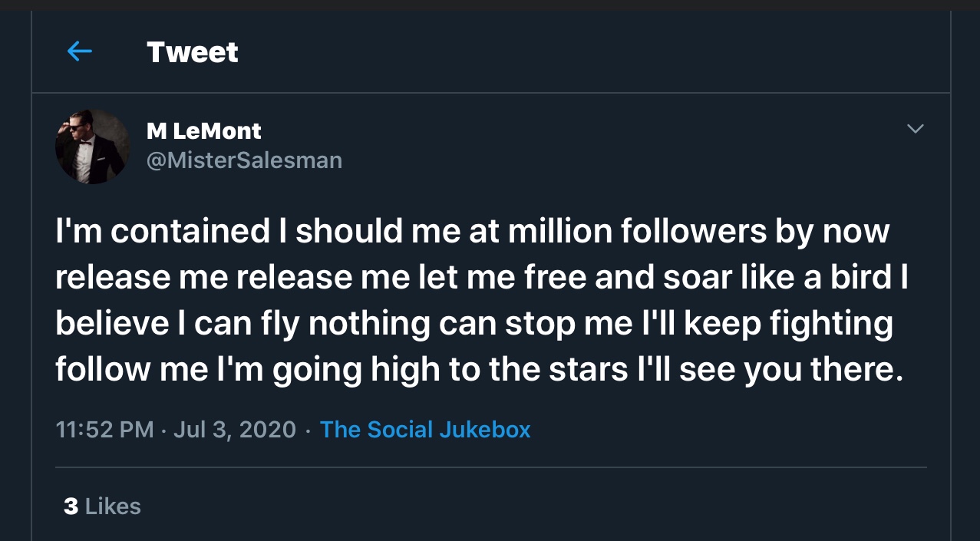Image resolution: width=980 pixels, height=541 pixels.
Task: Click the words "keep fighting" in tweet
Action: coord(787,323)
